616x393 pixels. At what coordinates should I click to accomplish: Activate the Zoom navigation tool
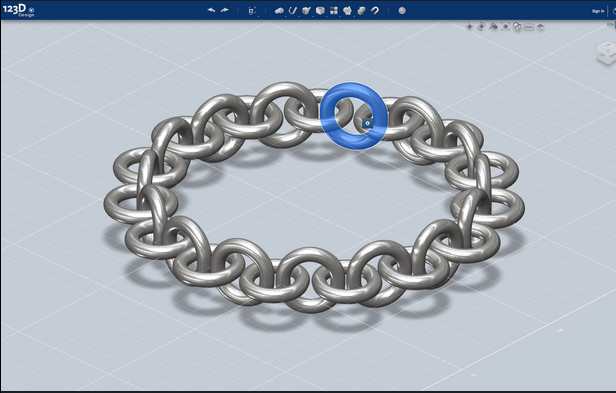click(x=493, y=27)
